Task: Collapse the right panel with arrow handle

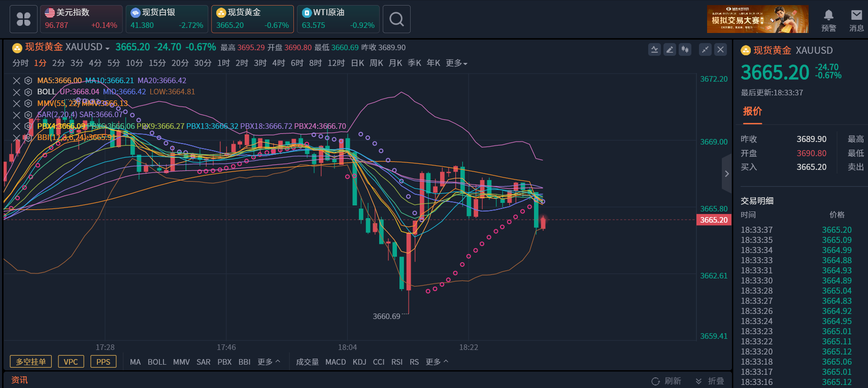Action: pyautogui.click(x=726, y=174)
